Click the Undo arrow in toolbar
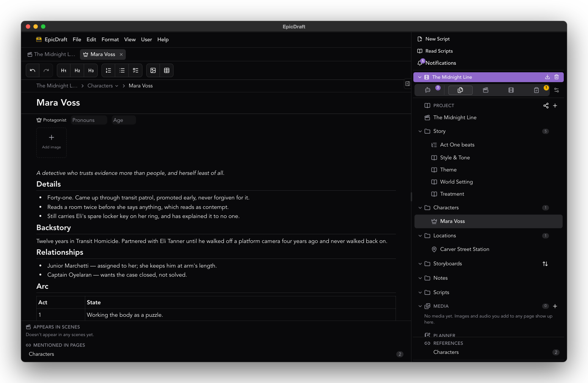Screen dimensions: 588x383 33,70
